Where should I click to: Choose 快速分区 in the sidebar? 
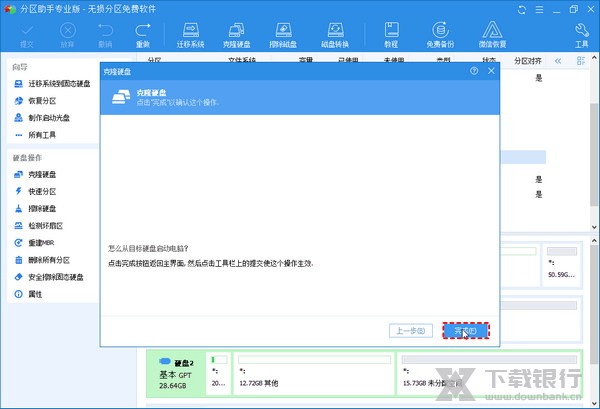tap(35, 192)
